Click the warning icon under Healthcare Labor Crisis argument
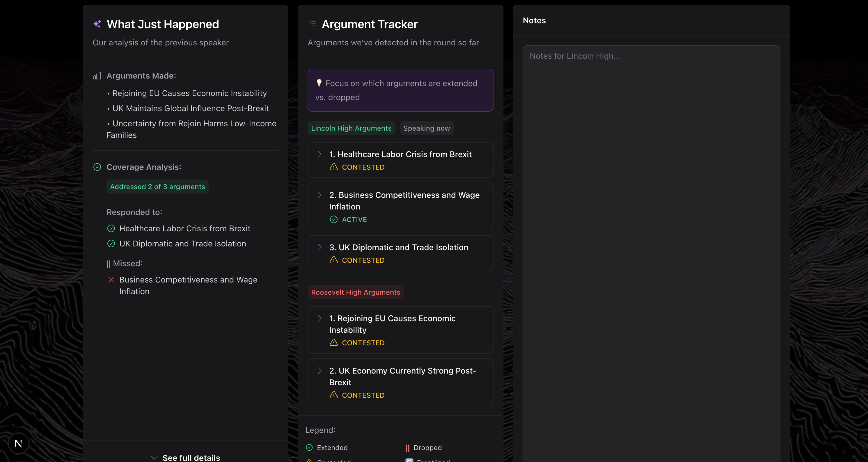The image size is (868, 462). (x=333, y=167)
